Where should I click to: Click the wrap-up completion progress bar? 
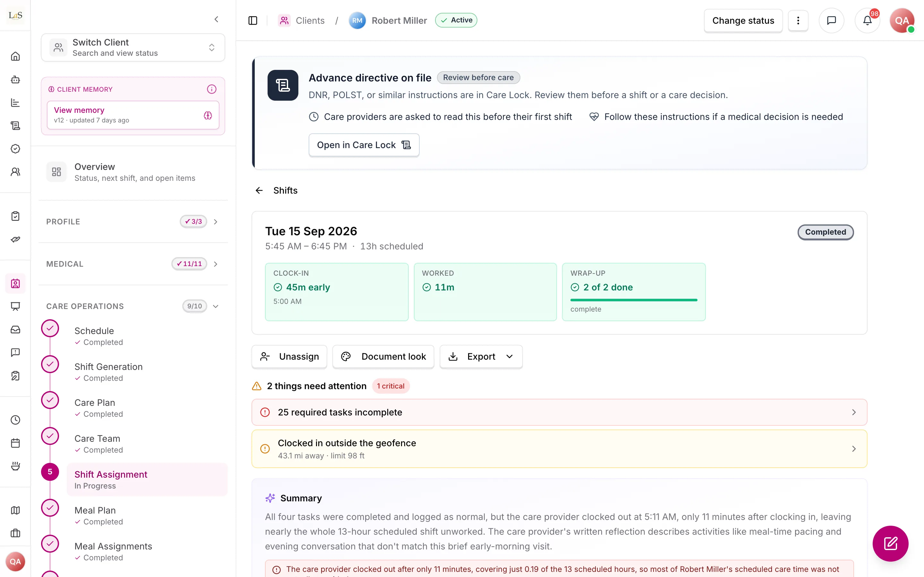coord(634,300)
